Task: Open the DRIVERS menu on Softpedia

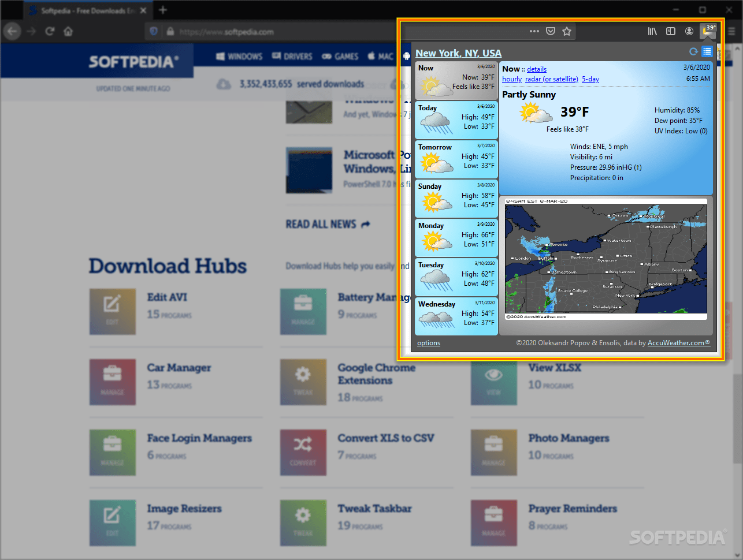Action: click(292, 56)
